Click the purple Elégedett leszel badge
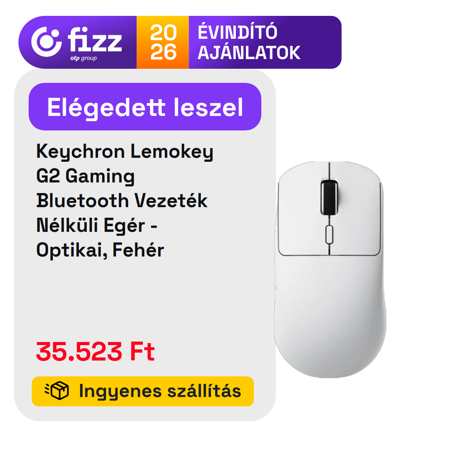 pyautogui.click(x=145, y=107)
